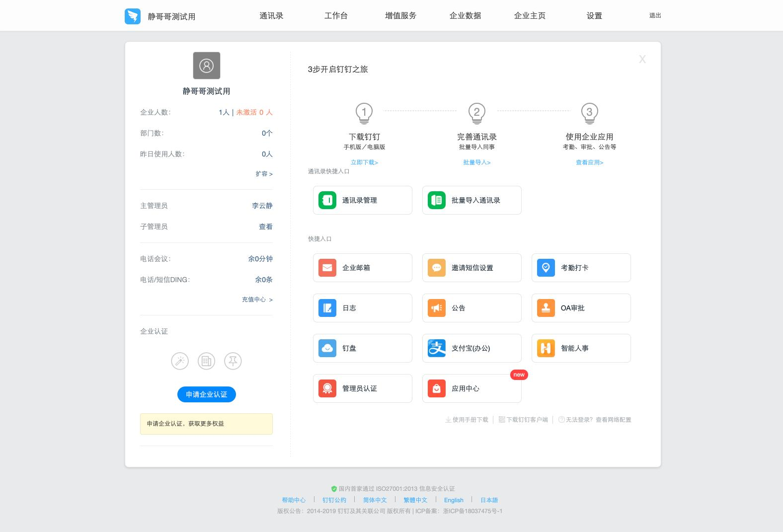Click 余0条 DING balance
Image resolution: width=783 pixels, height=532 pixels.
pyautogui.click(x=264, y=280)
